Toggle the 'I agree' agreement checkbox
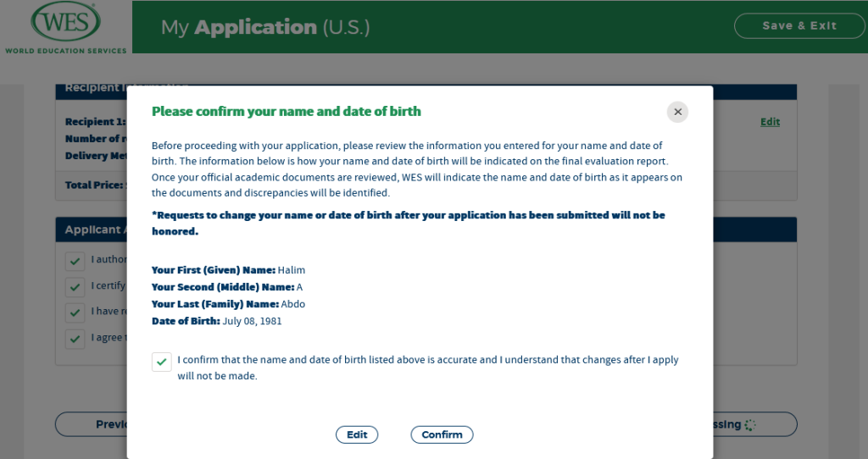868x459 pixels. pyautogui.click(x=75, y=339)
